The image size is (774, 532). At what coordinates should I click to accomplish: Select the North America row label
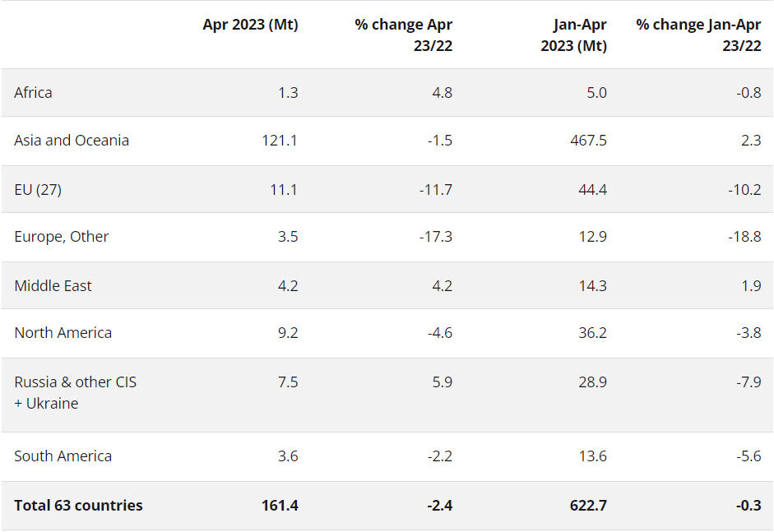63,333
